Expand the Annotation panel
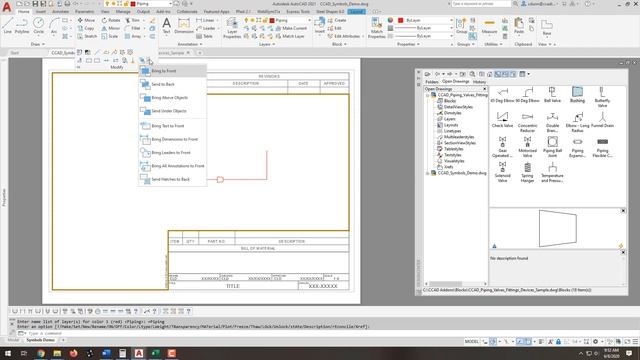Image resolution: width=640 pixels, height=360 pixels. tap(190, 44)
